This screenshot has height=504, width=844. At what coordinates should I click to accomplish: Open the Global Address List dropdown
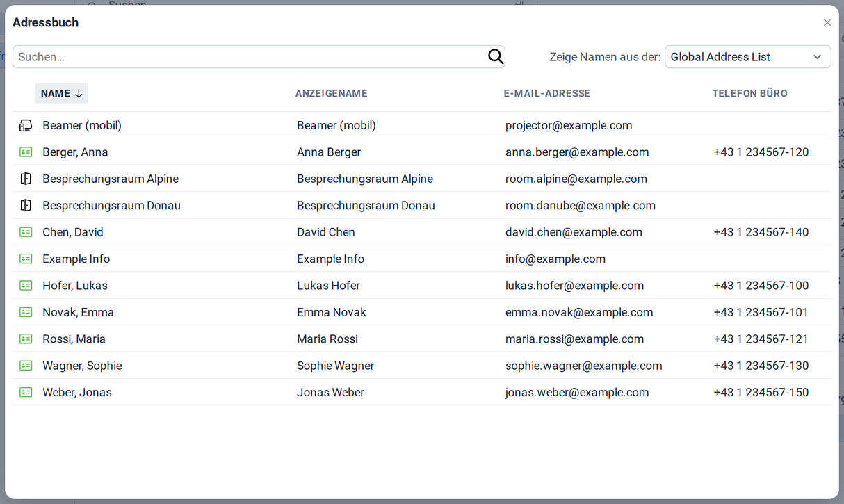coord(747,57)
